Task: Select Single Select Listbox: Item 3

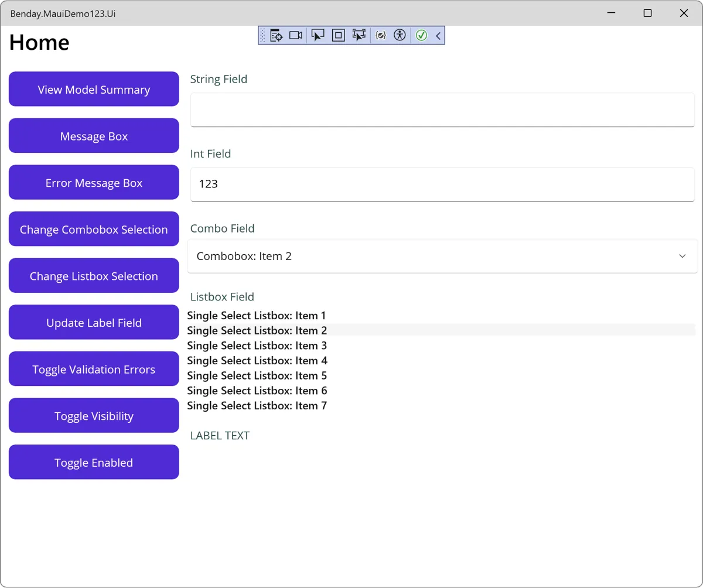Action: (441, 346)
